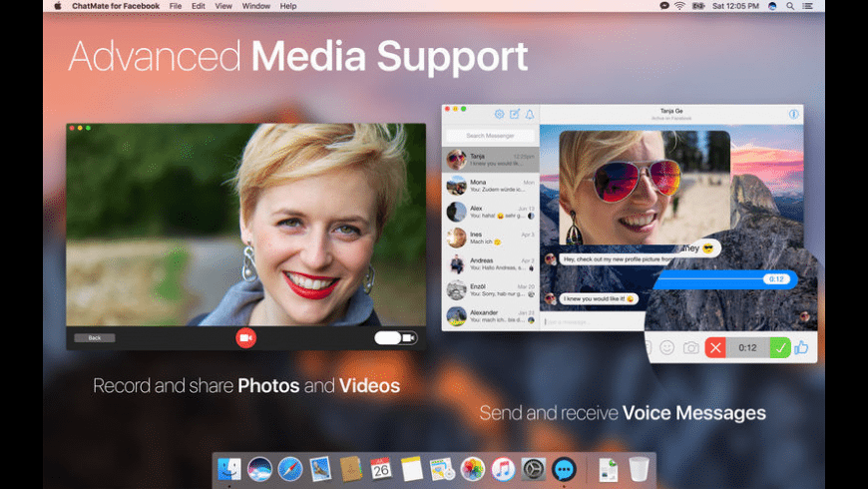The height and width of the screenshot is (489, 868).
Task: Click the type a message input field
Action: pyautogui.click(x=593, y=321)
